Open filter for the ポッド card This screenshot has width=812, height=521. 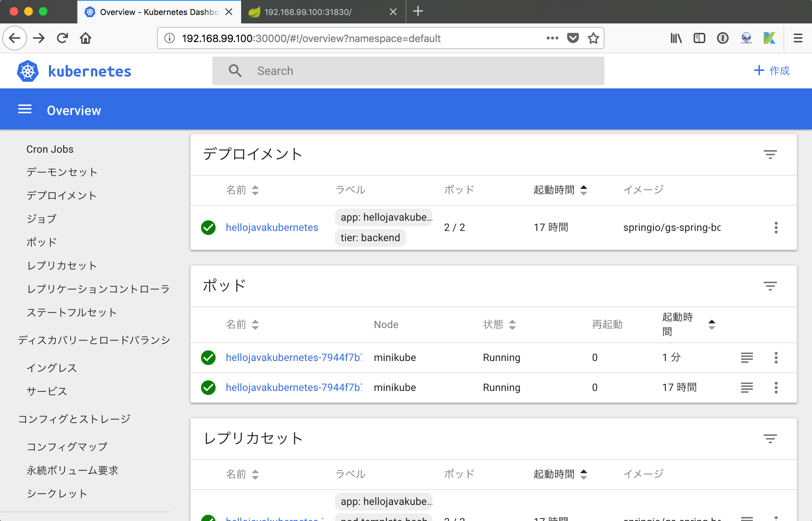(x=770, y=286)
